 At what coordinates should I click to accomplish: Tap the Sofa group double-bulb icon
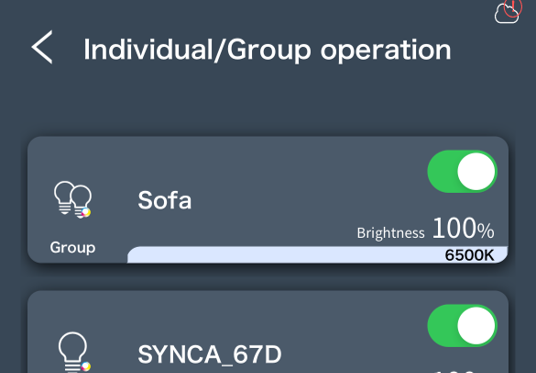click(x=73, y=200)
